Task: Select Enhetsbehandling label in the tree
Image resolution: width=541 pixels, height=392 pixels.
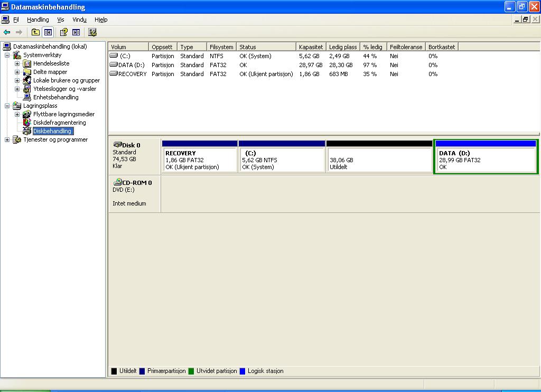Action: tap(55, 97)
